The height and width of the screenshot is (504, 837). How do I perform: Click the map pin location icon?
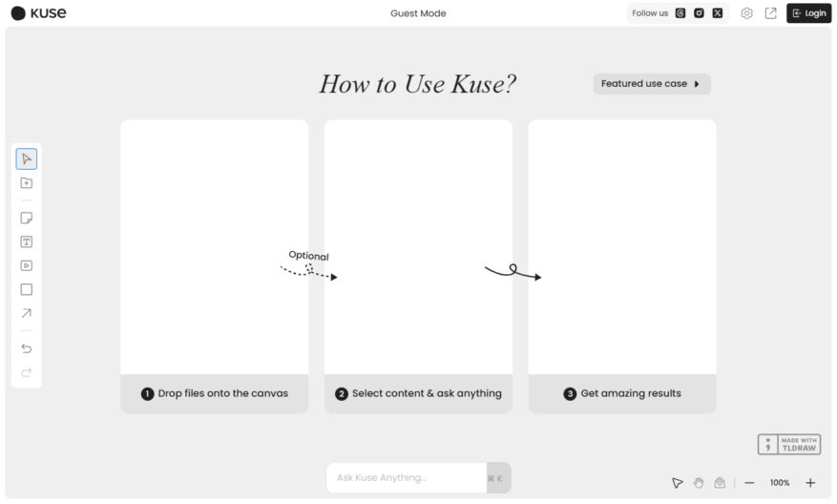(721, 483)
